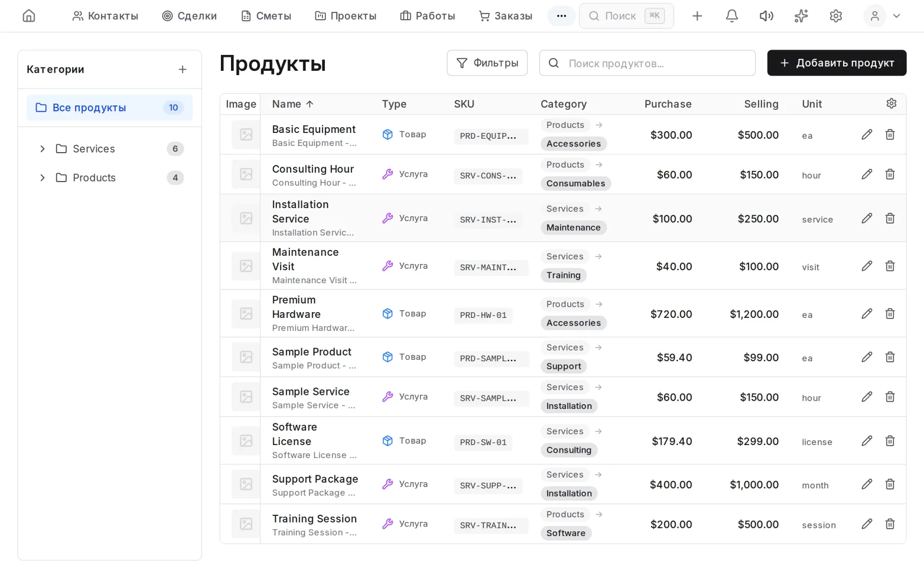Focus the Поиск продуктов search field
924x578 pixels.
tap(647, 63)
